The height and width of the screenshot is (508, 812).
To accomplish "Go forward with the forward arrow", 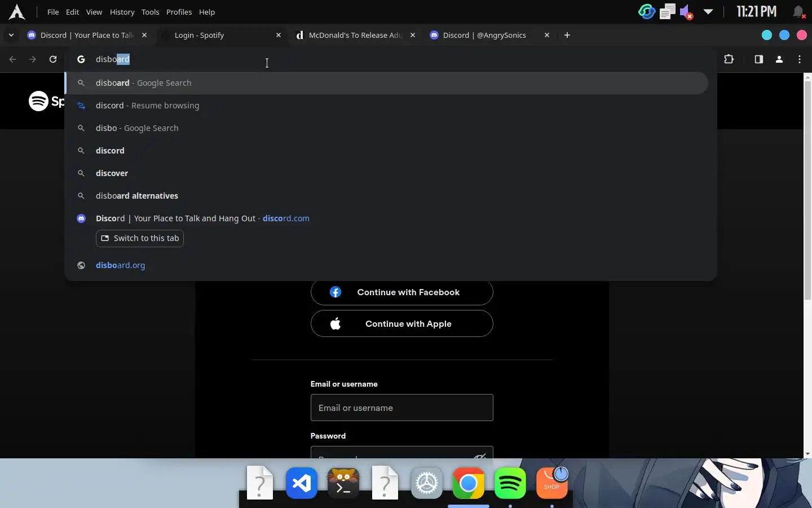I will click(x=33, y=59).
